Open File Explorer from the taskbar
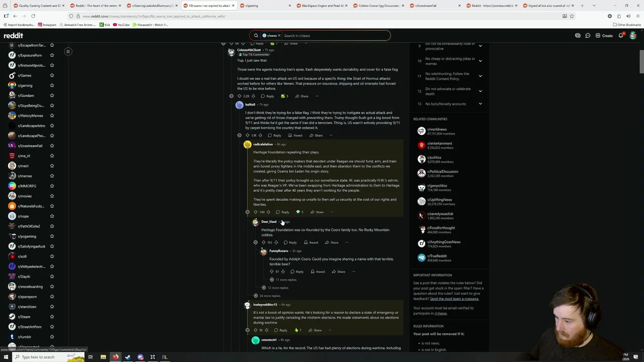 [103, 357]
